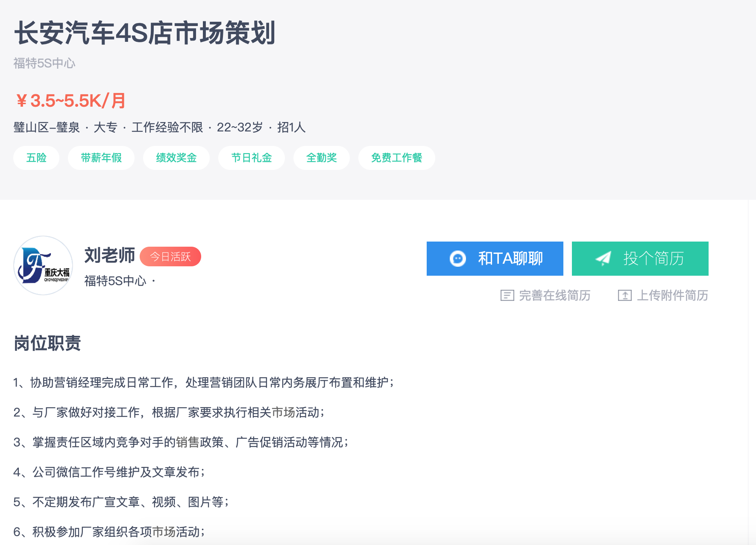This screenshot has width=756, height=545.
Task: Open the 重庆大福 company logo avatar
Action: pos(43,265)
